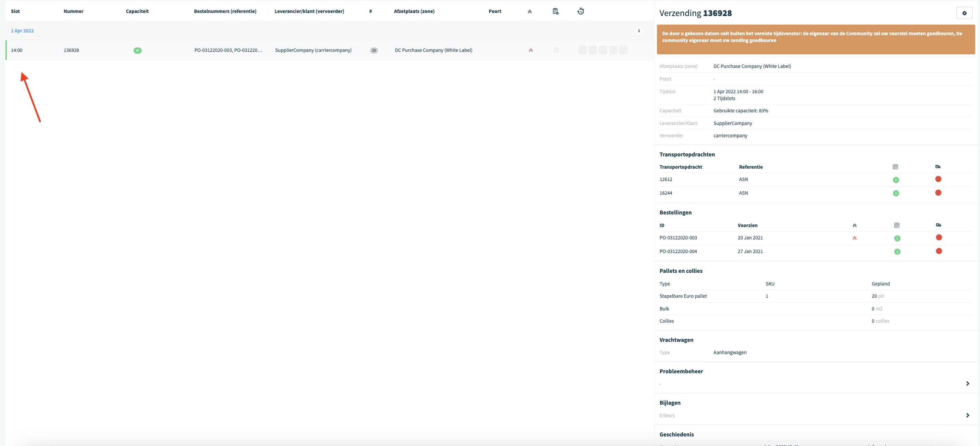
Task: Open order PO-03122020-003
Action: (x=678, y=238)
